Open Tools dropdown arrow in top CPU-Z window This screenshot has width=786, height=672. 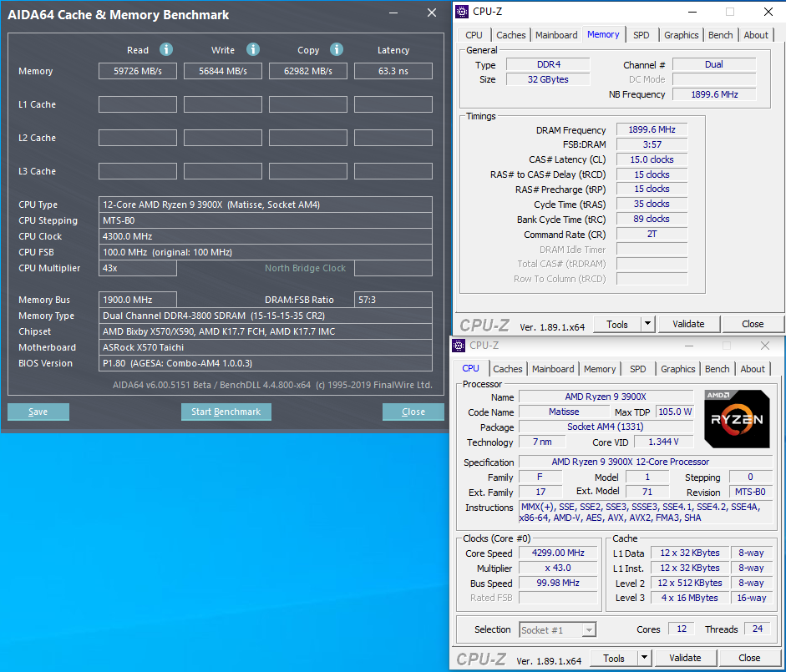coord(647,324)
